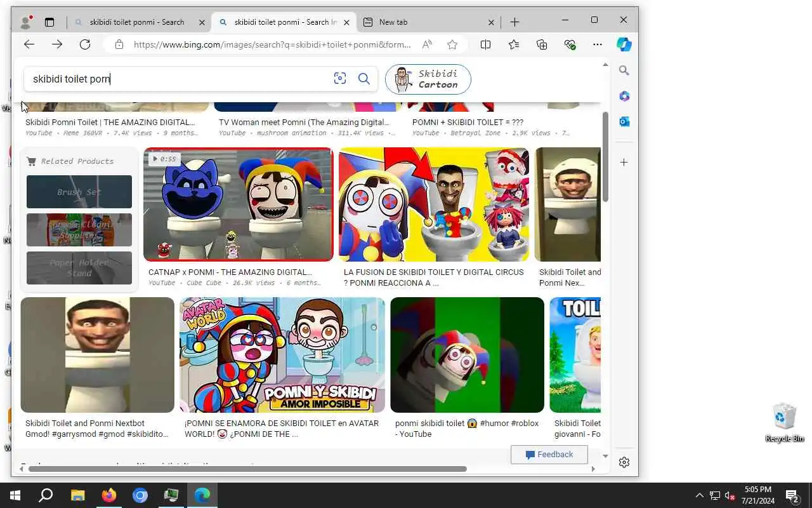Screen dimensions: 812x508
Task: Close the New tab
Action: coord(491,22)
